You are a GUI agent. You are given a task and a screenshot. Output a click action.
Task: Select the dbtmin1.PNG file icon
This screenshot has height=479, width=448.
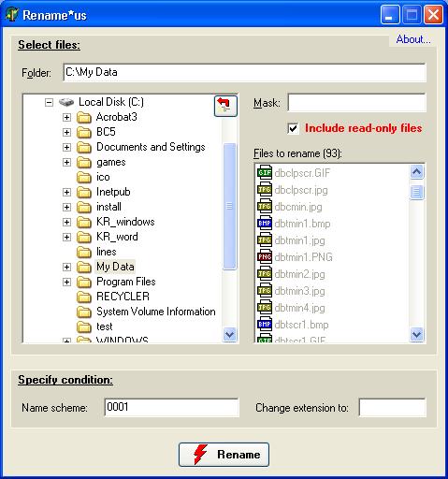pyautogui.click(x=265, y=256)
